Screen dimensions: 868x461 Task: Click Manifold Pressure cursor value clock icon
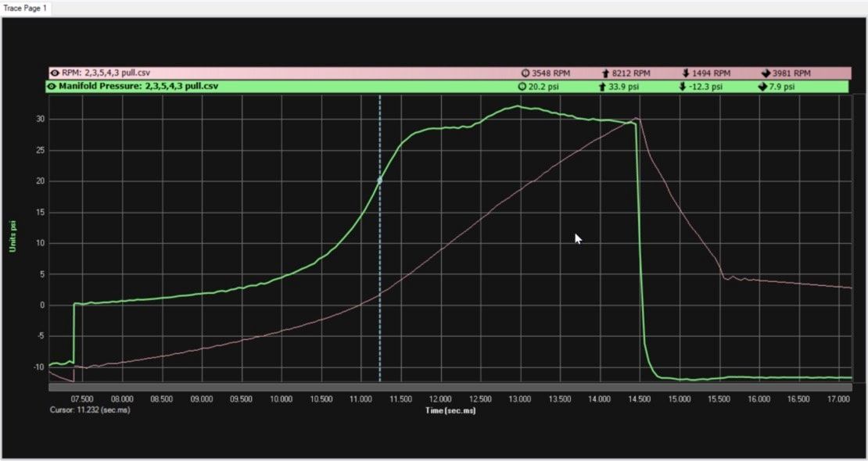(x=522, y=87)
